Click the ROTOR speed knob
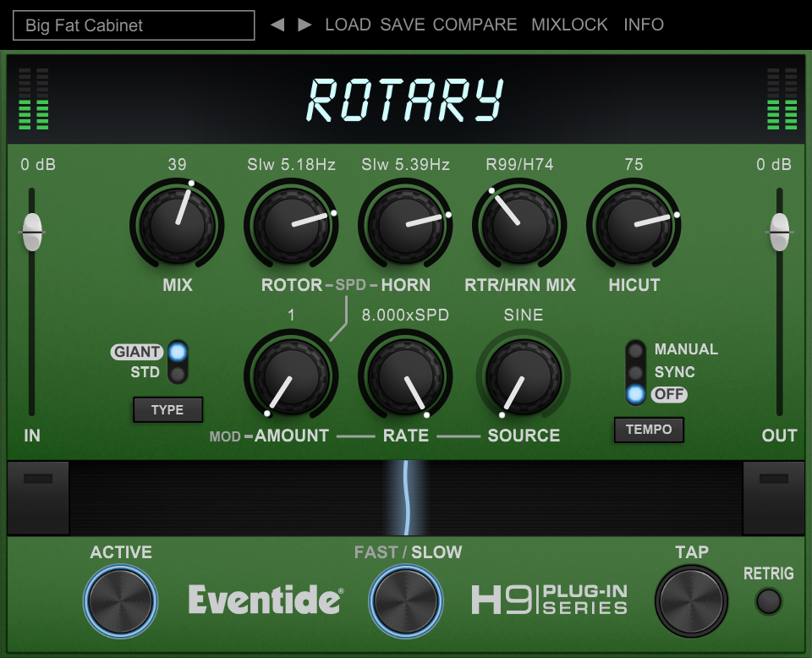 (x=291, y=225)
